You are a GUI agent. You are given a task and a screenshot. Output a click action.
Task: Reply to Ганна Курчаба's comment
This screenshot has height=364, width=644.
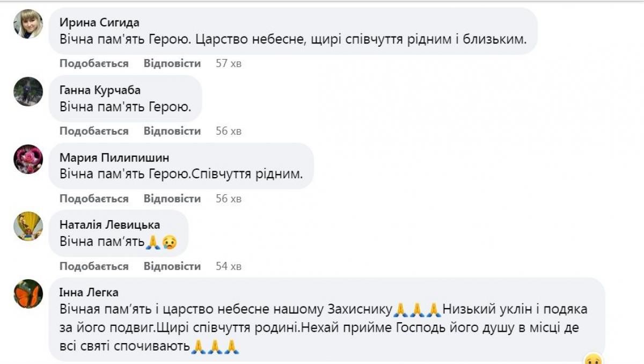click(172, 131)
